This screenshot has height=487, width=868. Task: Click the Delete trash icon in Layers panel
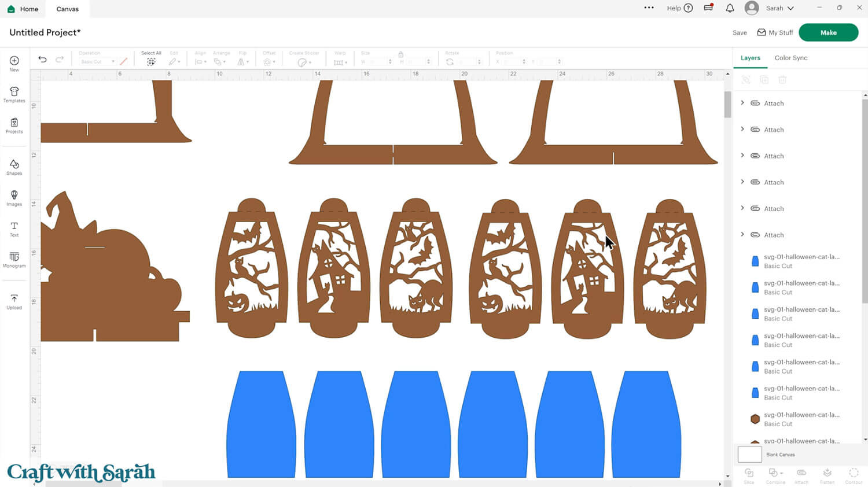tap(782, 80)
